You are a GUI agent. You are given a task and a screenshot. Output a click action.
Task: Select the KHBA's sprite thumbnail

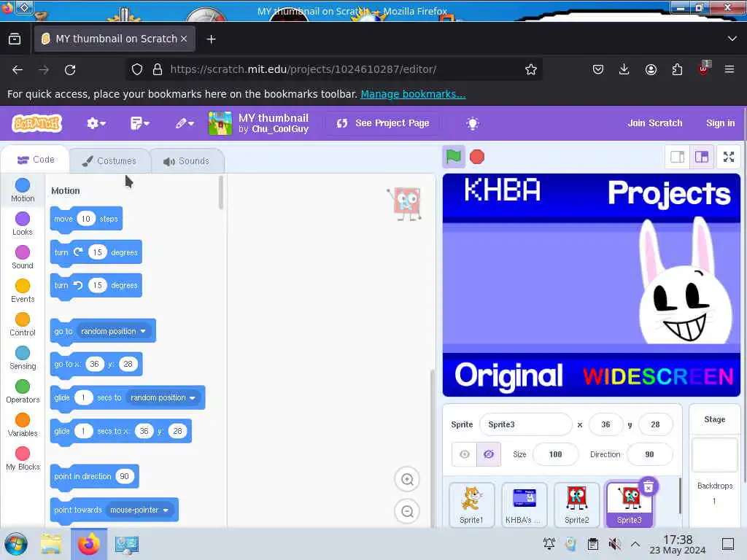[x=524, y=505]
